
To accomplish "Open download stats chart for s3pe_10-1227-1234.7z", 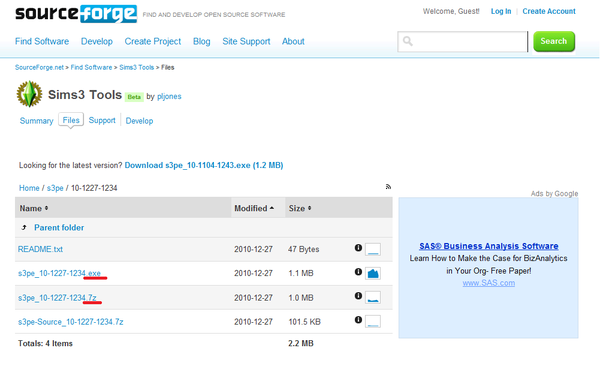I will coord(373,297).
